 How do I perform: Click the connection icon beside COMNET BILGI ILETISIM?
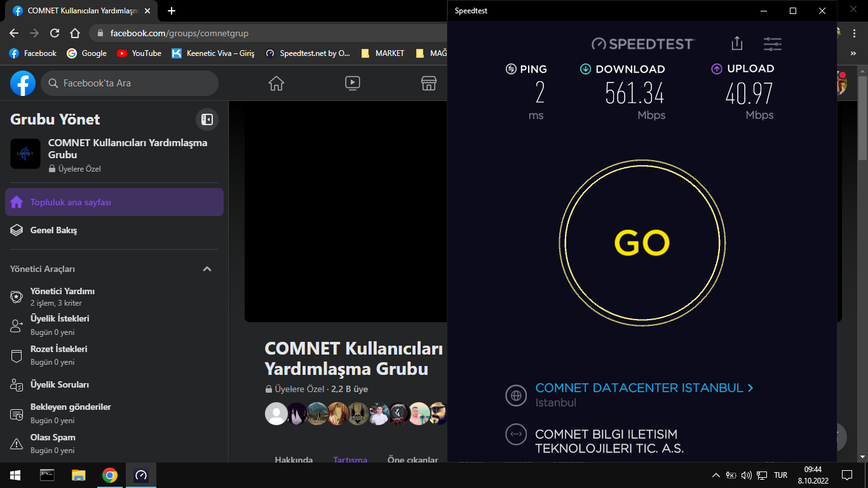(516, 435)
